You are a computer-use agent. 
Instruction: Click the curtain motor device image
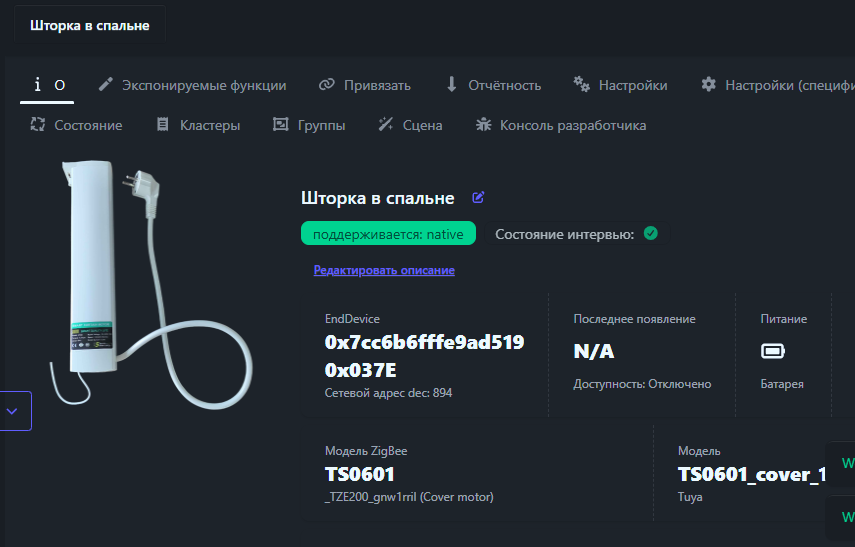coord(151,284)
